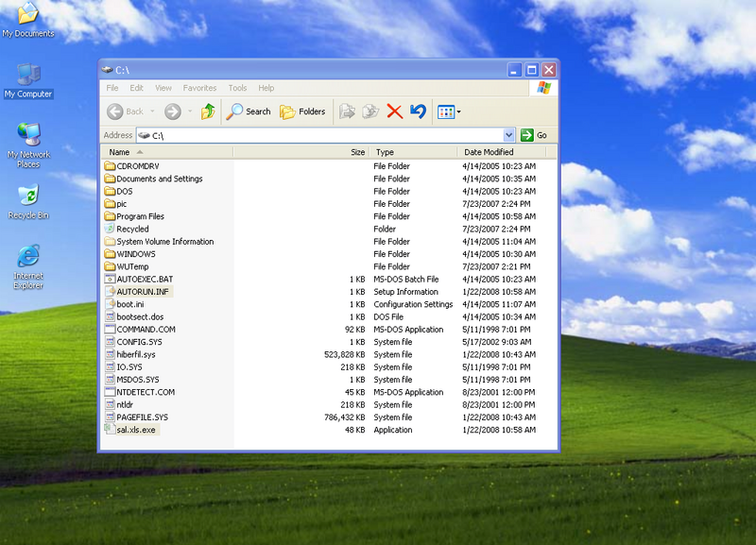
Task: Select the WUTemp folder
Action: (x=127, y=266)
